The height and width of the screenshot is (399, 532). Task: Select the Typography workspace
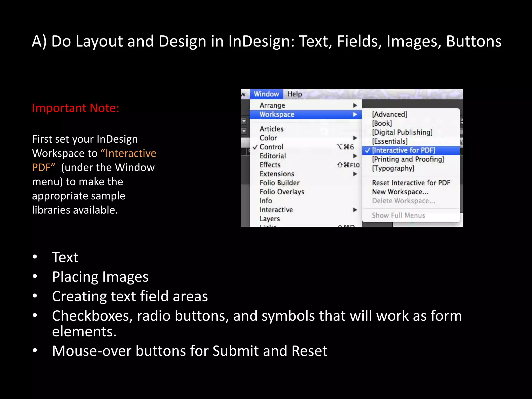[393, 168]
